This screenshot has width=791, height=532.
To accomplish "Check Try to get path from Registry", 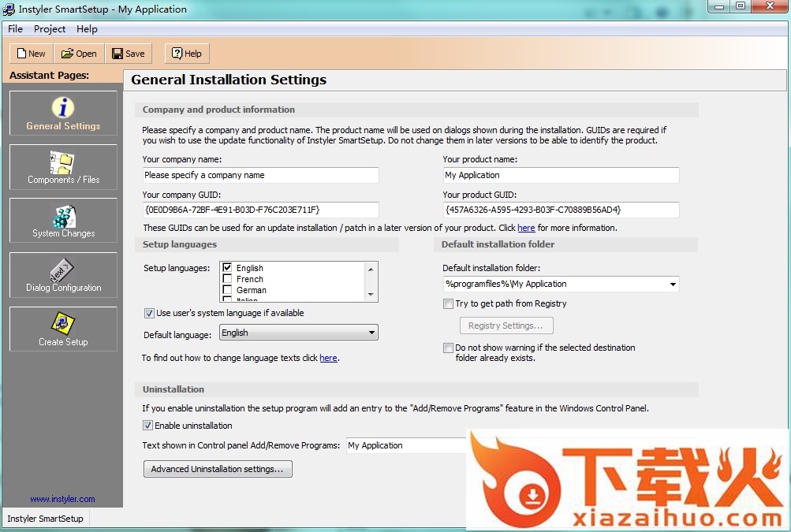I will click(x=448, y=303).
